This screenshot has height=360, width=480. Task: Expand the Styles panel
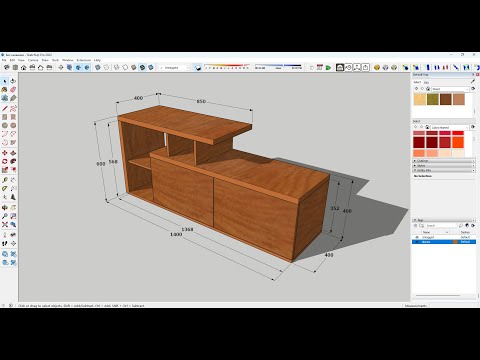(444, 165)
